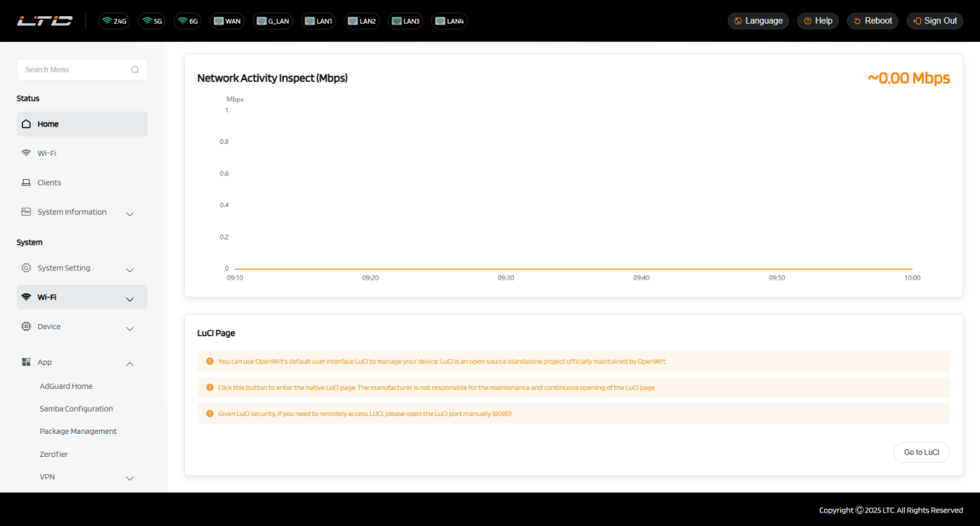The height and width of the screenshot is (526, 980).
Task: Click the 5G Wi-Fi status indicator
Action: click(x=152, y=20)
